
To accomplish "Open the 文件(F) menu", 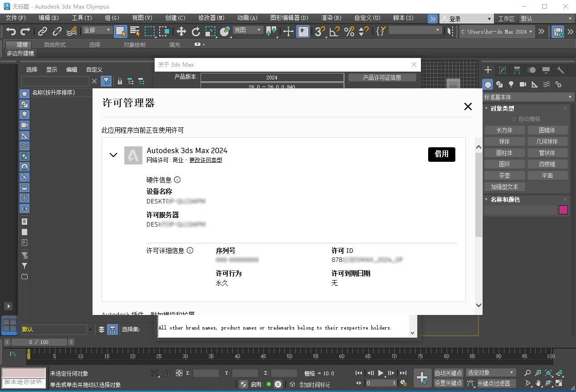I will coord(16,18).
